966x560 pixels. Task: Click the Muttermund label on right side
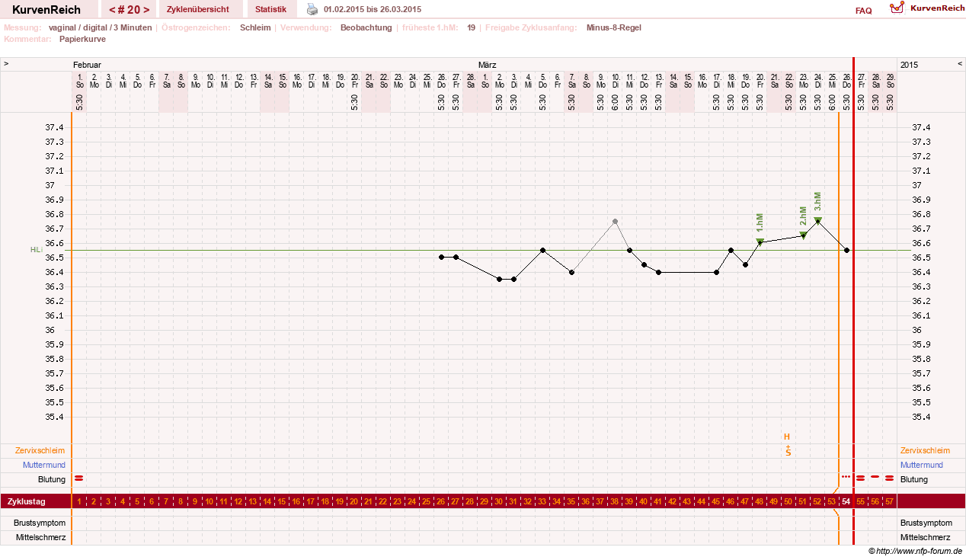[x=922, y=465]
